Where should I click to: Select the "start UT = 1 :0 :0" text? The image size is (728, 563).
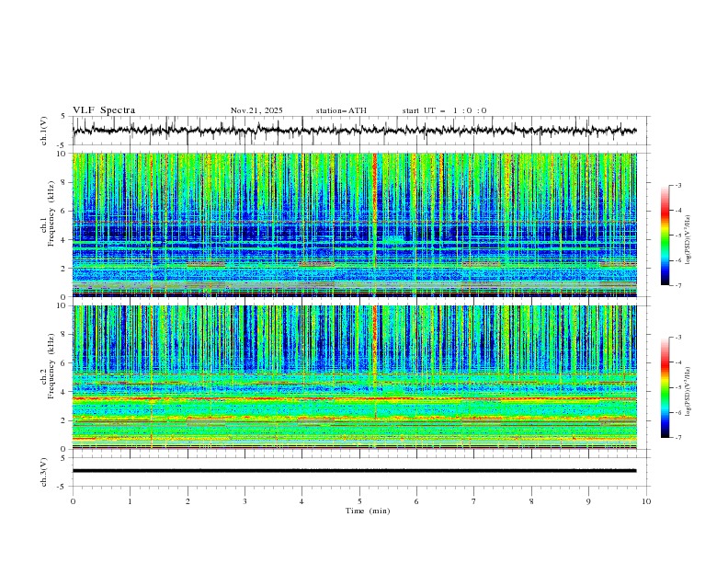point(444,110)
